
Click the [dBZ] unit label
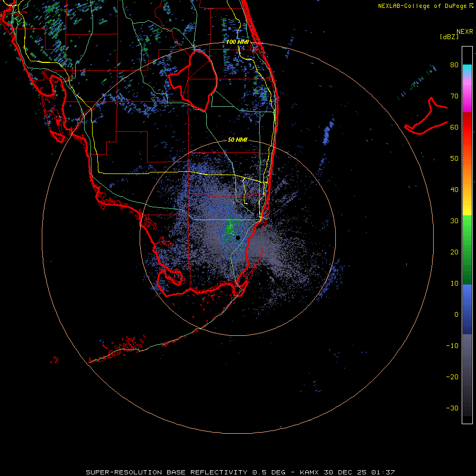(x=449, y=36)
